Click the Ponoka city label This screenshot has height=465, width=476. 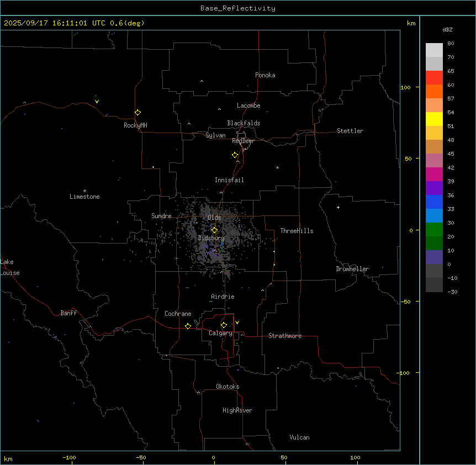click(x=265, y=75)
